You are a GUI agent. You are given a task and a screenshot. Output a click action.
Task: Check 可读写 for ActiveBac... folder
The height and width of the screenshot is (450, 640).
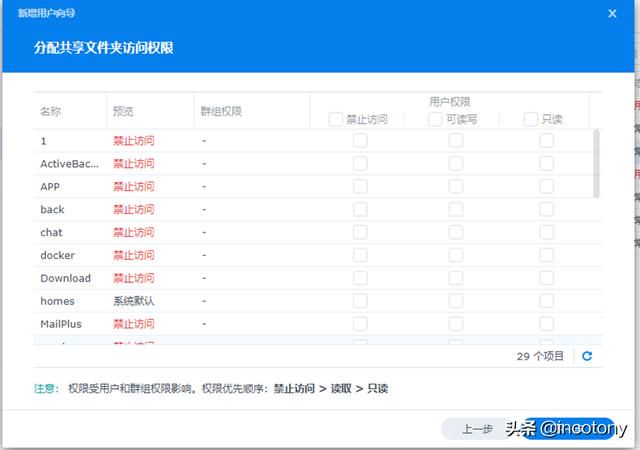pyautogui.click(x=456, y=163)
